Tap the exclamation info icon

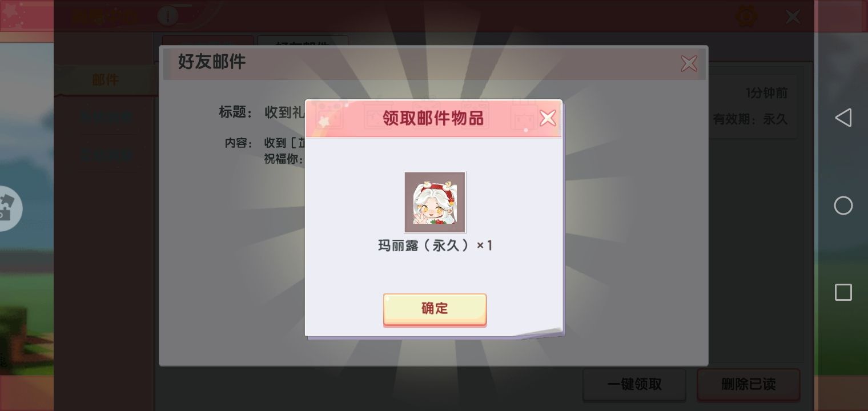pos(168,16)
